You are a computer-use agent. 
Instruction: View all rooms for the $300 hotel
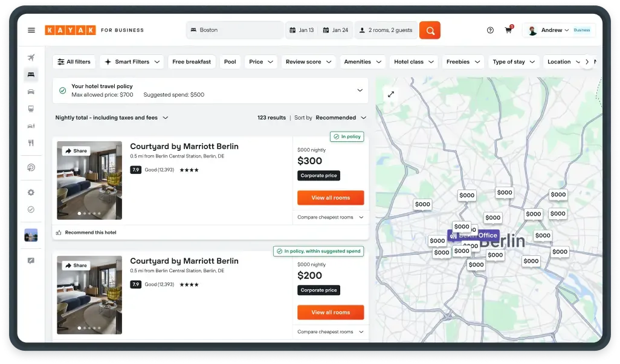(331, 198)
